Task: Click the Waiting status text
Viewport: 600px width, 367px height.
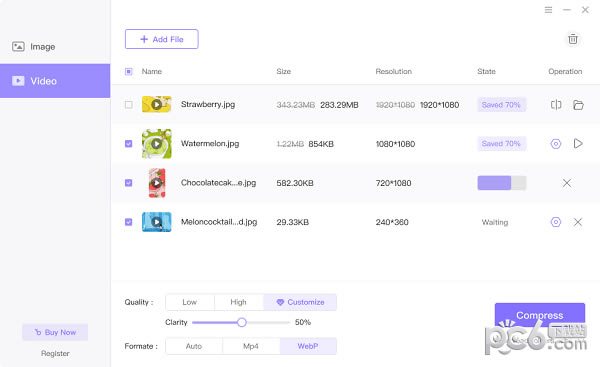Action: [x=495, y=222]
